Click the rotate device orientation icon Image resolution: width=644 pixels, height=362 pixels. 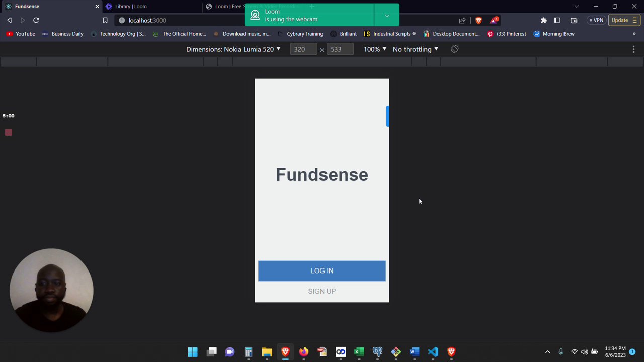coord(455,49)
